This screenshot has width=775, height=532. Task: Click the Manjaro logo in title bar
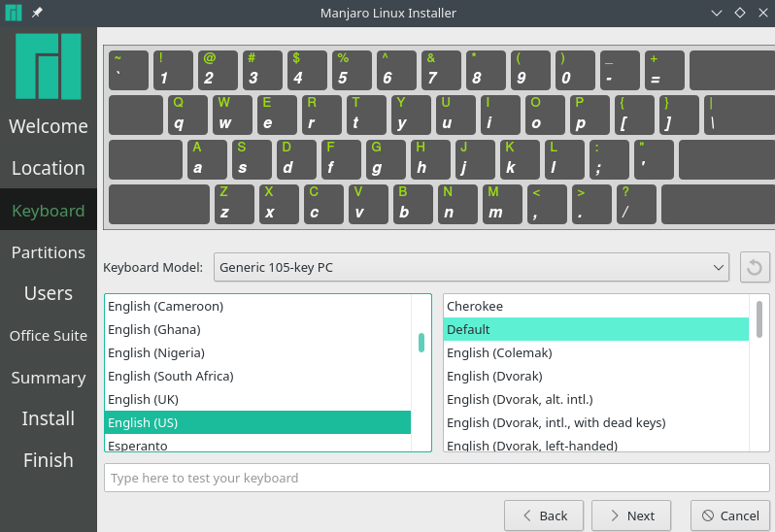coord(14,13)
